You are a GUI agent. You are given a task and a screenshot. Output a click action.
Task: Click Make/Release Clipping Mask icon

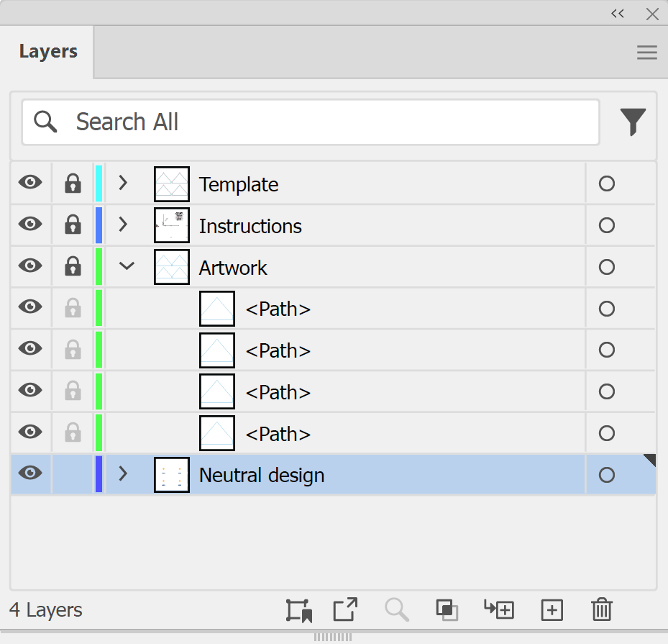447,610
